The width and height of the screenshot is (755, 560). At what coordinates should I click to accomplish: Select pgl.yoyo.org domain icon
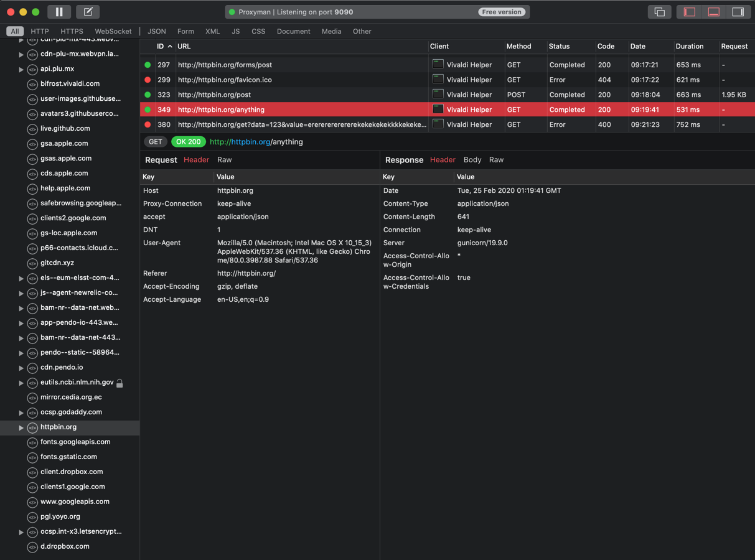32,517
